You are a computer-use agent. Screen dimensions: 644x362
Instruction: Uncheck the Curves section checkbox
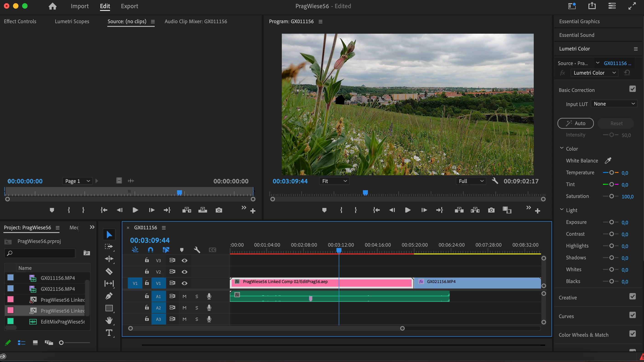[x=632, y=315]
